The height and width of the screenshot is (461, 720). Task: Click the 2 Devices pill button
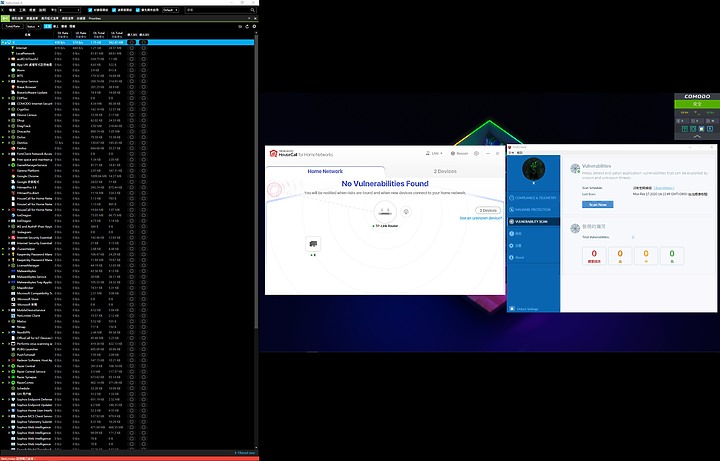(488, 210)
